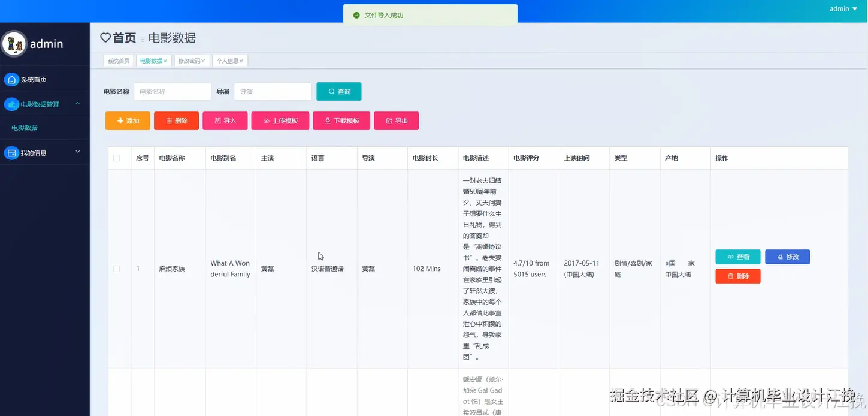Screen dimensions: 868x416
Task: Delete 麻烦家族 row with red 删除
Action: [x=738, y=276]
